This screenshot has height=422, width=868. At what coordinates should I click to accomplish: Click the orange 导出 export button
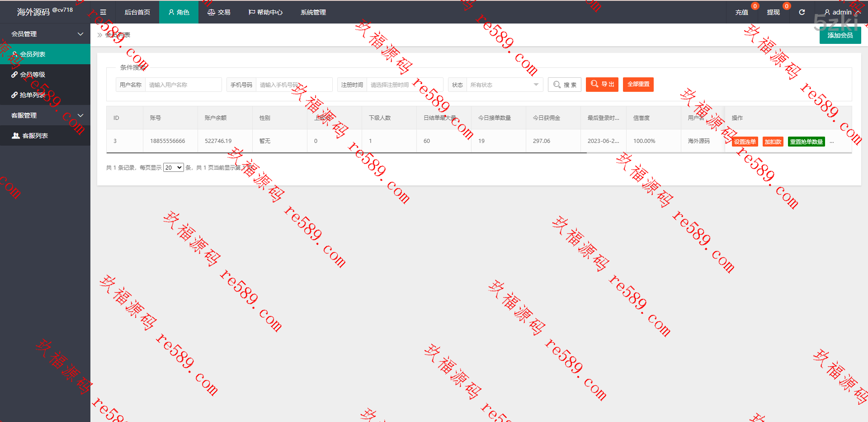602,85
